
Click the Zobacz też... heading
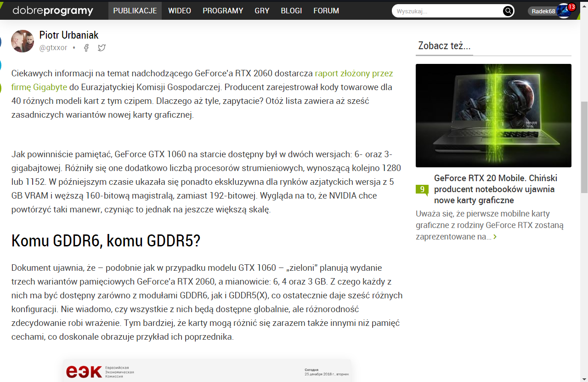(x=444, y=46)
